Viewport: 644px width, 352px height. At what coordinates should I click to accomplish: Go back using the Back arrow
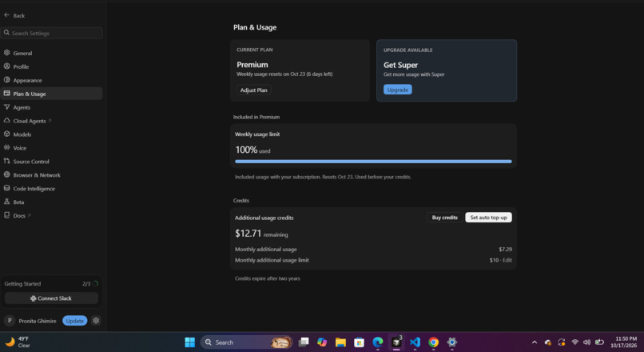(14, 15)
